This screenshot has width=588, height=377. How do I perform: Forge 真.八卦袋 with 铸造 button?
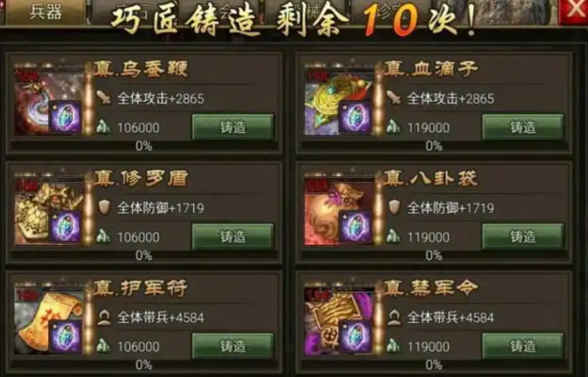522,237
